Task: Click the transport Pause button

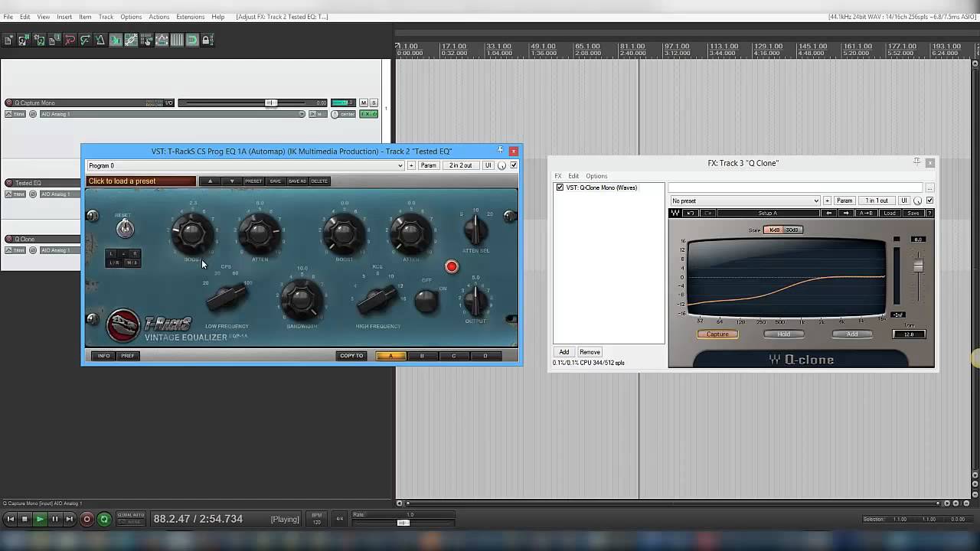Action: 54,519
